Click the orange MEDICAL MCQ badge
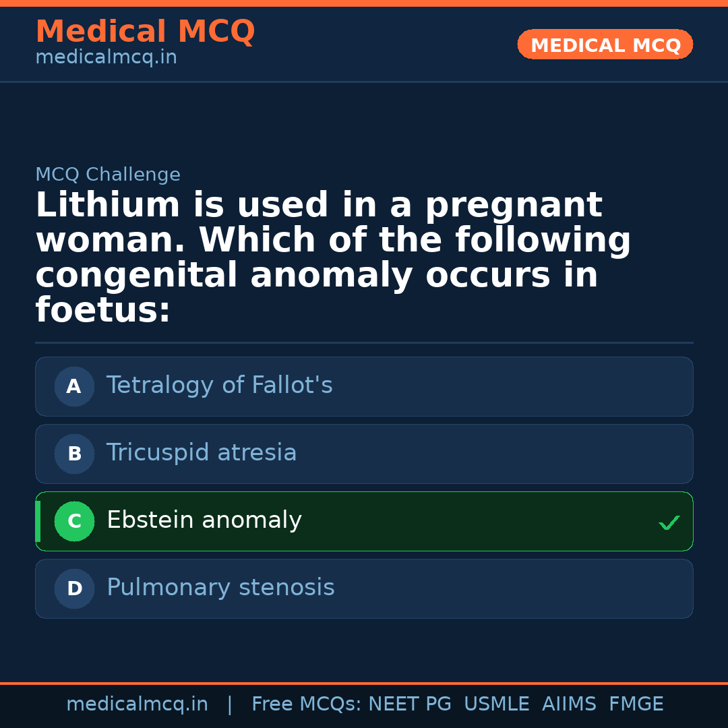 605,45
